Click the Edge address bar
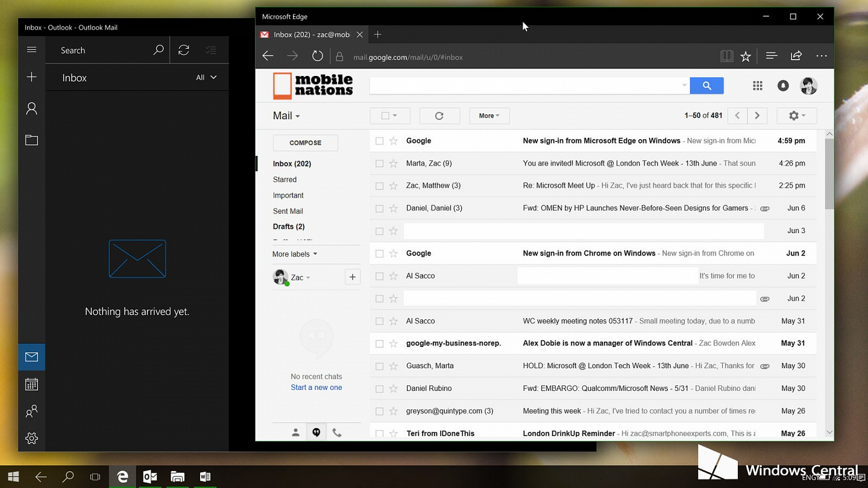The image size is (868, 488). pyautogui.click(x=523, y=57)
